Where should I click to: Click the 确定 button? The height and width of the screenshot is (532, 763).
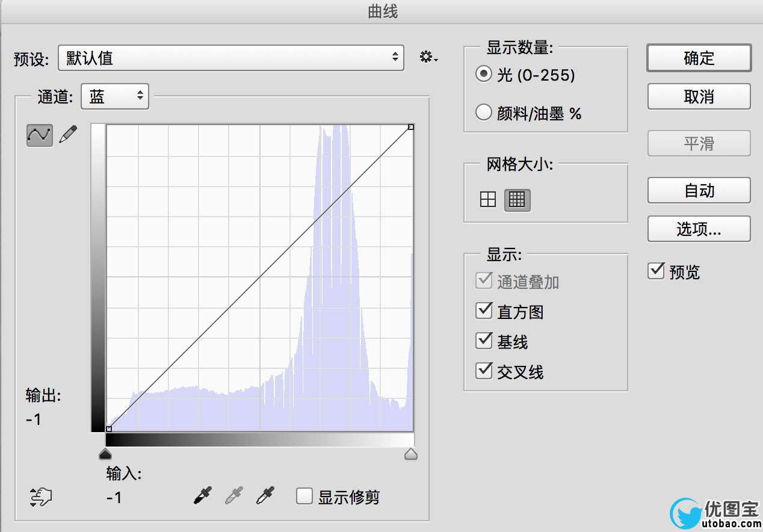click(699, 58)
